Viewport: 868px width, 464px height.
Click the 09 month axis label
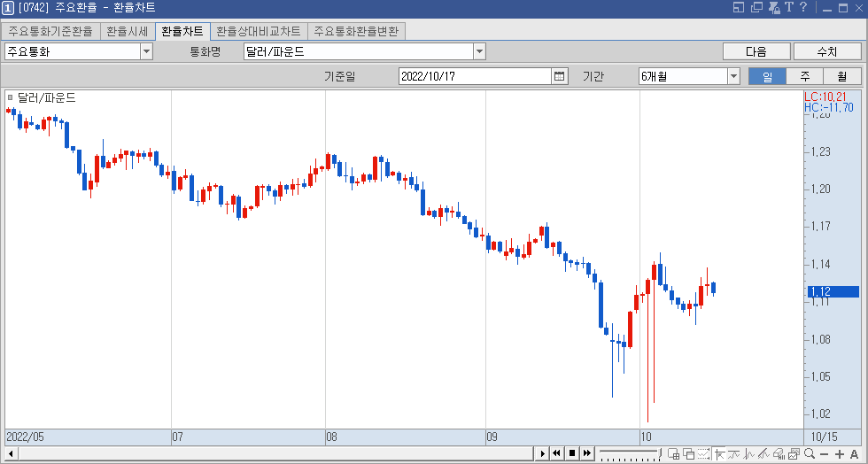[492, 437]
